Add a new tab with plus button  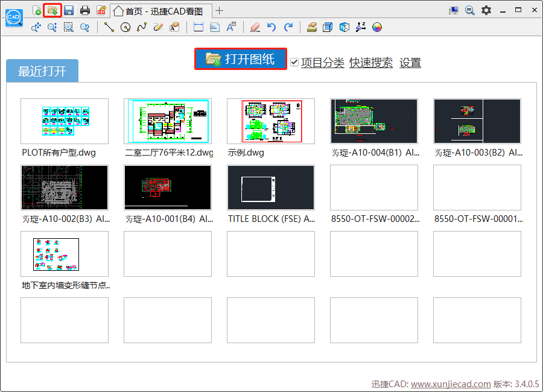click(x=219, y=11)
